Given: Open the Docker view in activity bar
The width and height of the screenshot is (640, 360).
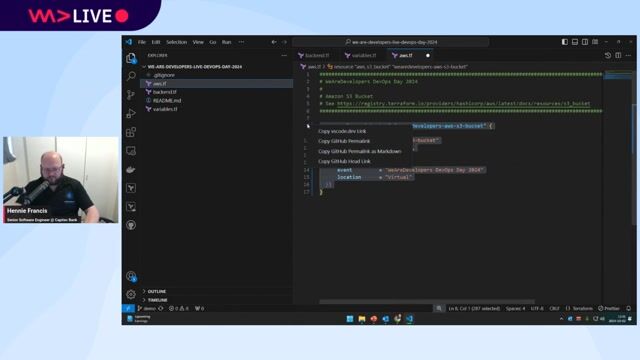Looking at the screenshot, I should coord(131,169).
